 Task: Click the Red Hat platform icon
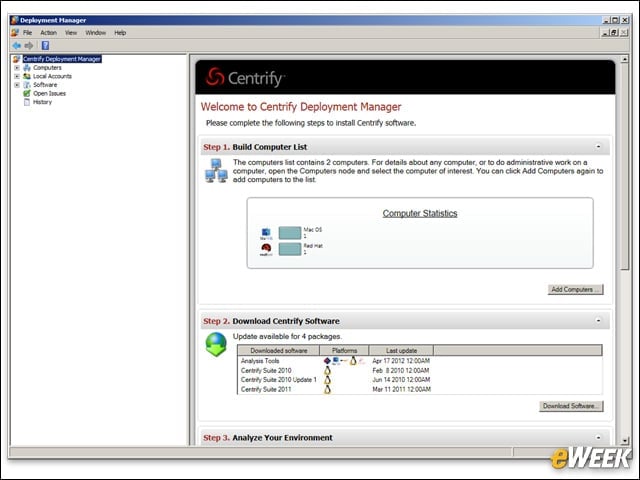(x=266, y=249)
